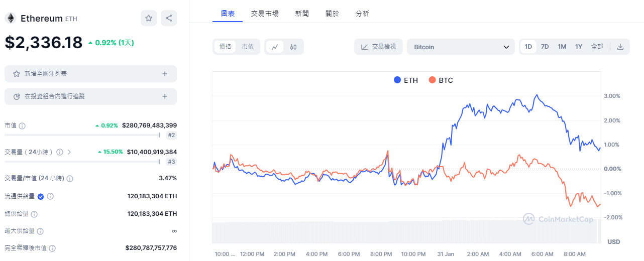Click info icon beside 完全稀釋後市值

52,248
